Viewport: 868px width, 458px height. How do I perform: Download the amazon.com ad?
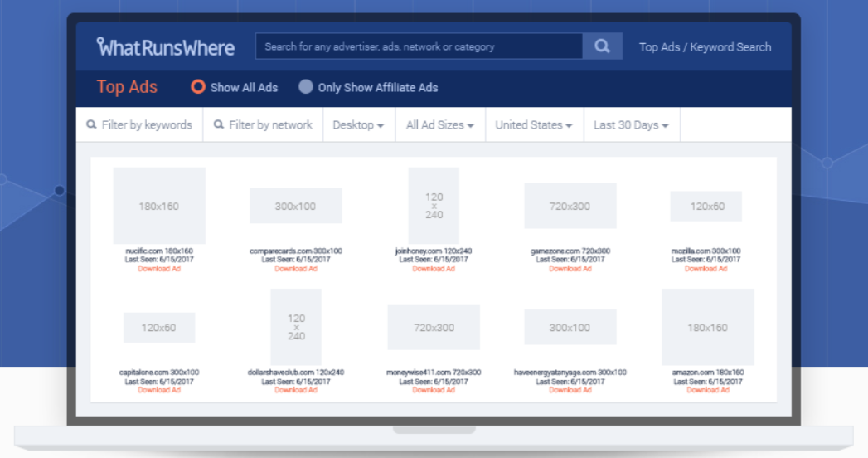point(707,390)
